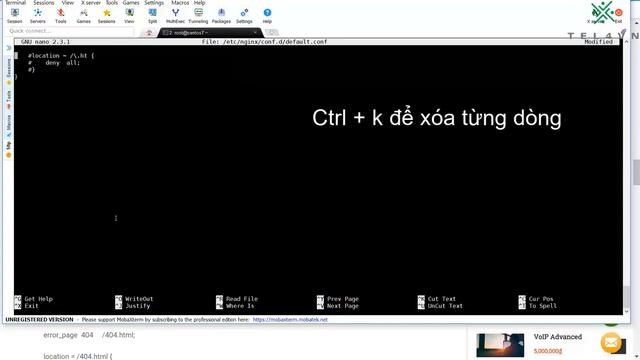Open the View menu
This screenshot has height=360, width=640.
click(x=67, y=2)
